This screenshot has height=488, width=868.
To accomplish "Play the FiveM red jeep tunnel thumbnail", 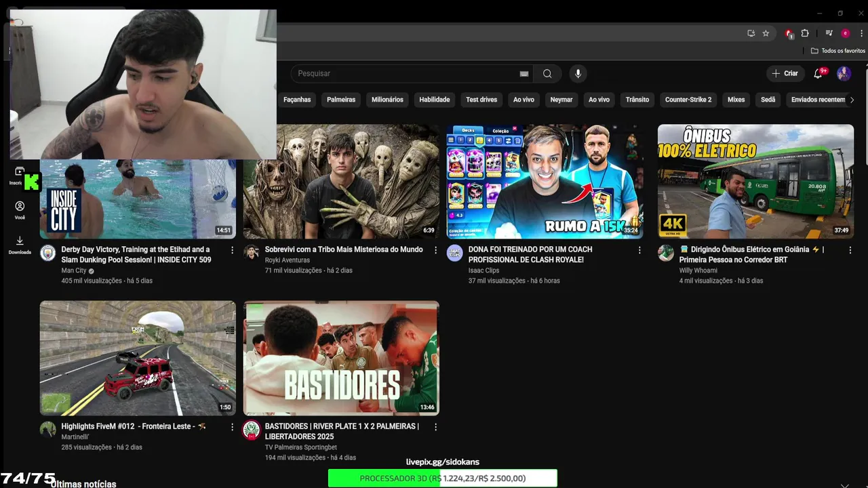I will click(138, 359).
